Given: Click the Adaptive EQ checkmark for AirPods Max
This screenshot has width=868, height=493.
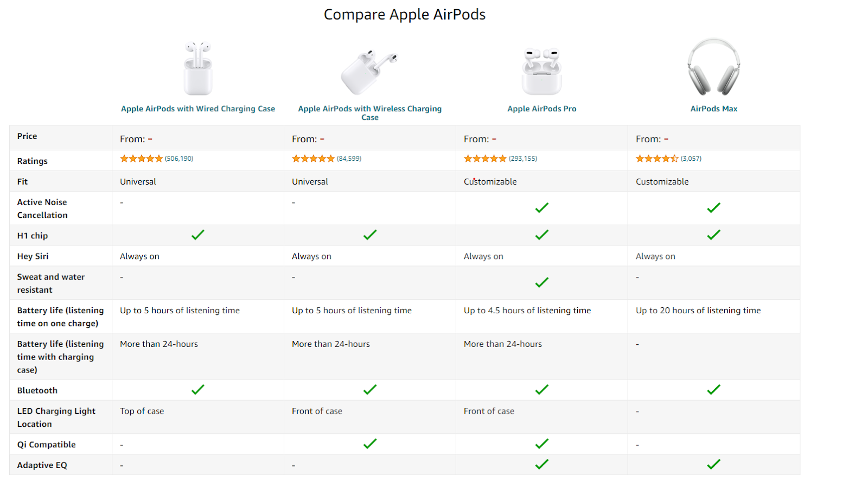Looking at the screenshot, I should [713, 464].
